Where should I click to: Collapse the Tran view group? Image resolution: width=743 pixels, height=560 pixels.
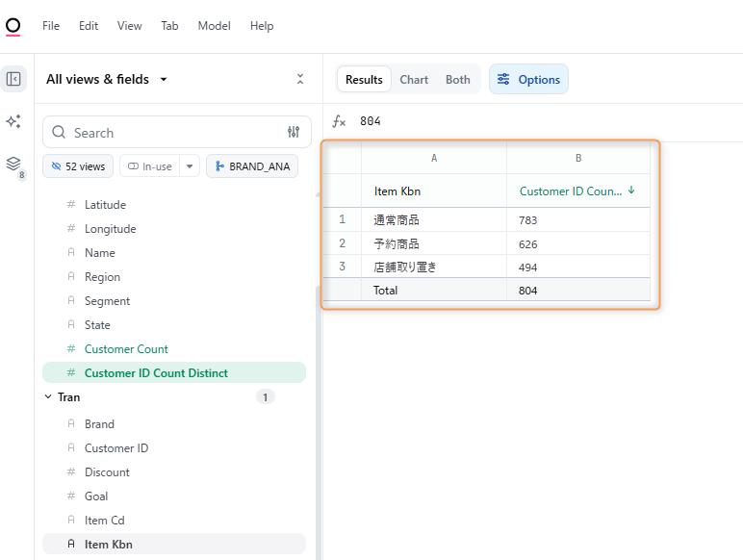click(x=49, y=396)
